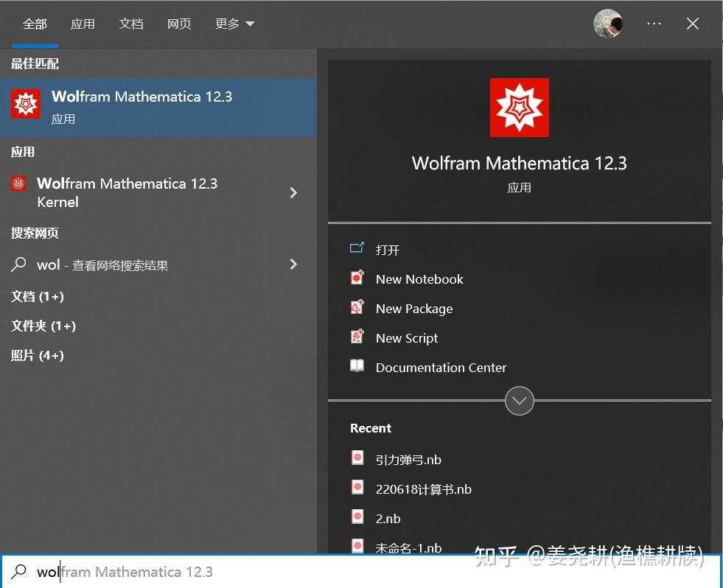
Task: Click the New Package icon
Action: 357,307
